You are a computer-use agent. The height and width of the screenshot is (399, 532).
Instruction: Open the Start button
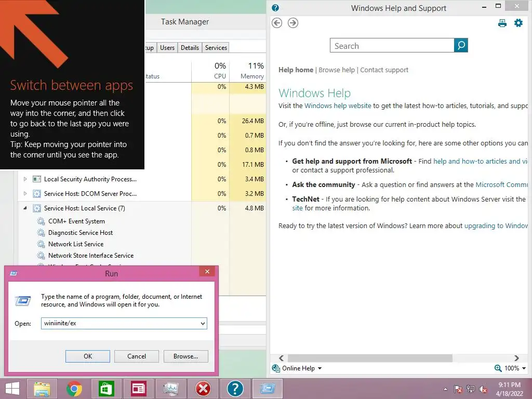[x=12, y=389]
